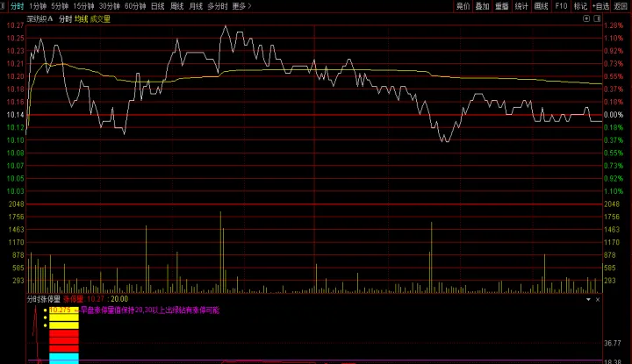
Task: Select the 5分钟 period tab
Action: click(60, 5)
